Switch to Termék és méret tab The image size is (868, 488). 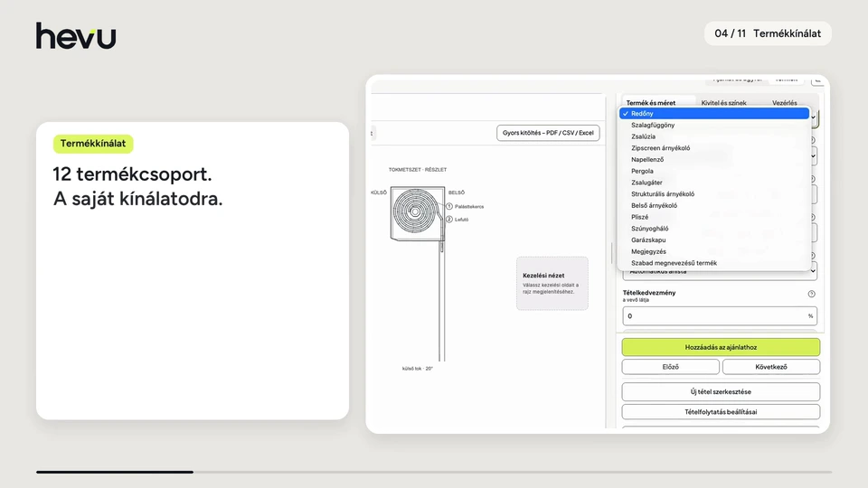[650, 103]
